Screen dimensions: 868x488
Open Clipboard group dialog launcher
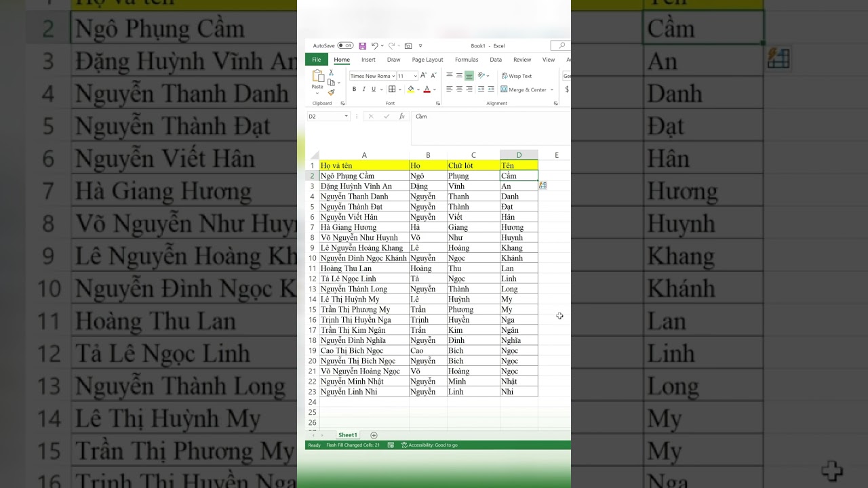click(342, 103)
